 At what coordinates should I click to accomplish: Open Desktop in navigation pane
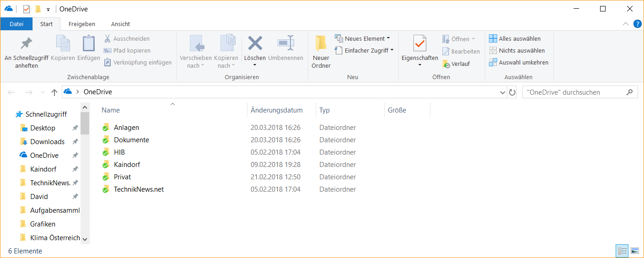43,128
